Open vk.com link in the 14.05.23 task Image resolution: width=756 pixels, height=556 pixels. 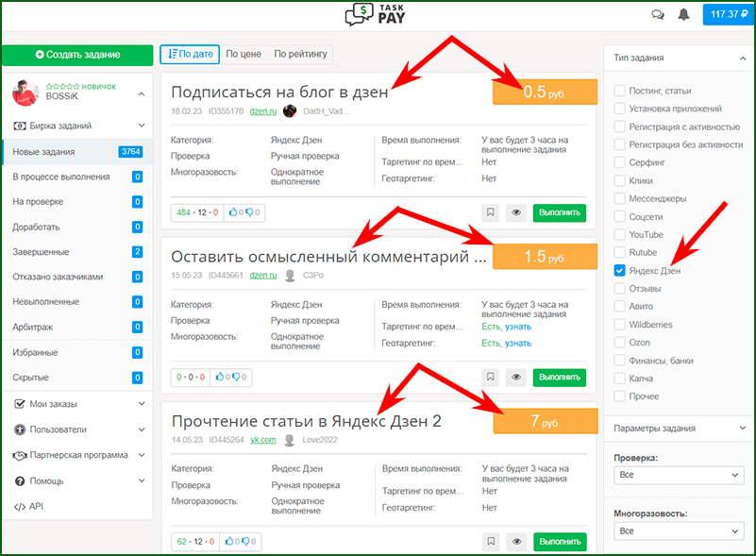point(263,440)
